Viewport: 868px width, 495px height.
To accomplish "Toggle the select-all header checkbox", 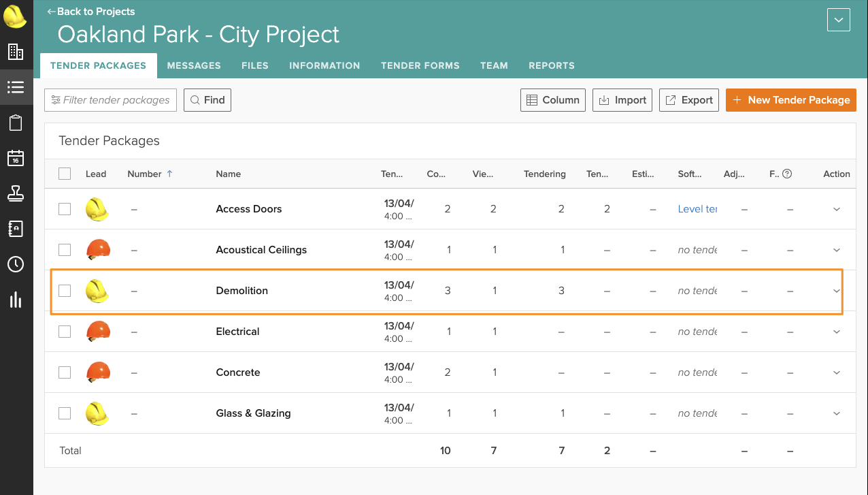I will click(65, 174).
